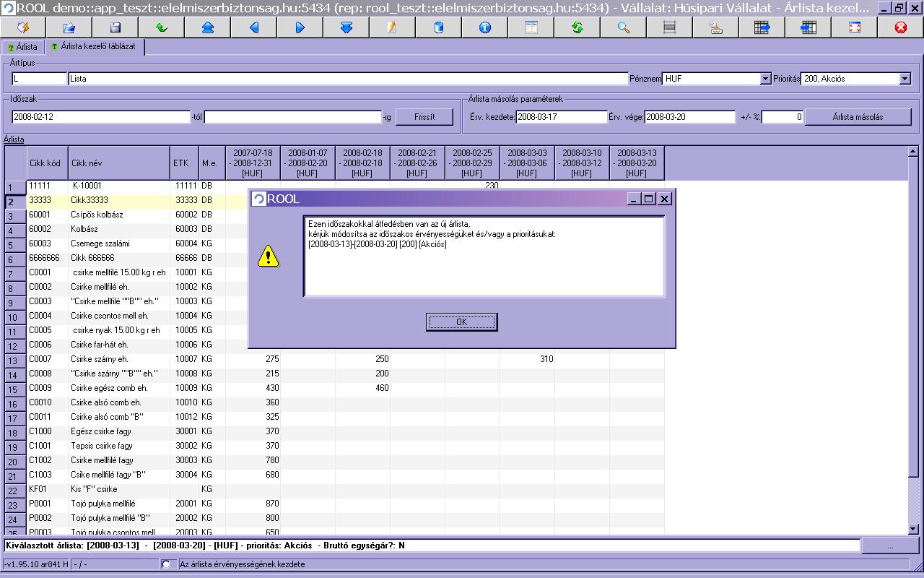Click the Árlista másolás button
Image resolution: width=924 pixels, height=578 pixels.
857,117
